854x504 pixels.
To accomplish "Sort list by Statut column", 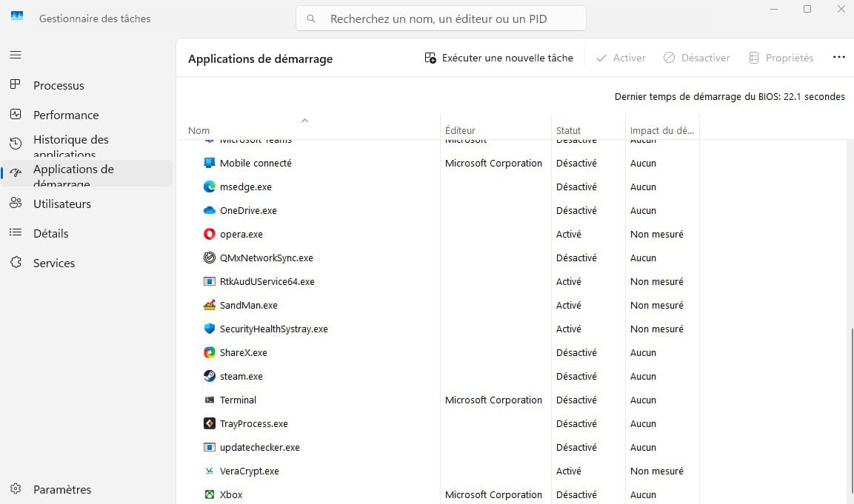I will 568,130.
